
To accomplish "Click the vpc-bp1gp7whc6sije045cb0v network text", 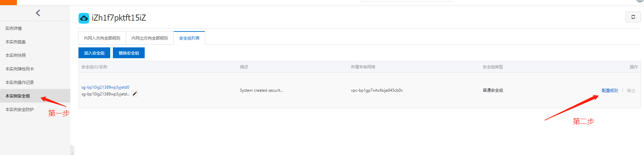I will (377, 90).
